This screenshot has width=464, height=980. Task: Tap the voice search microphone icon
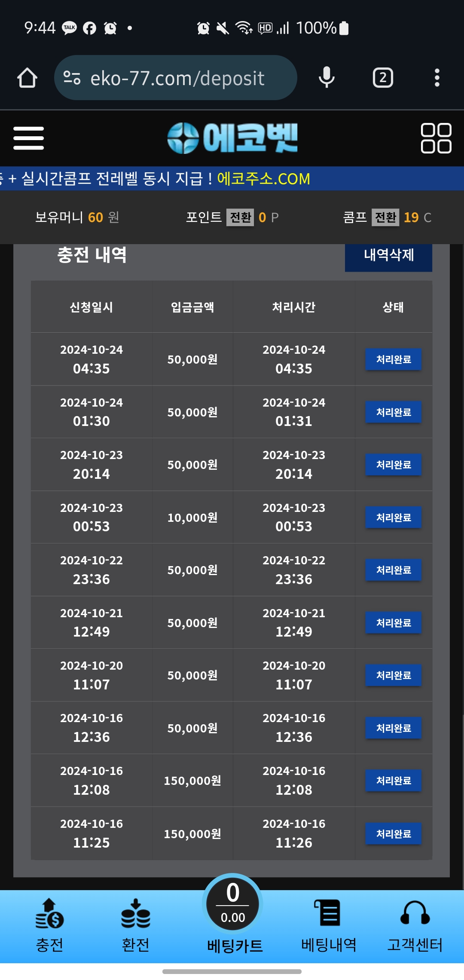tap(327, 78)
